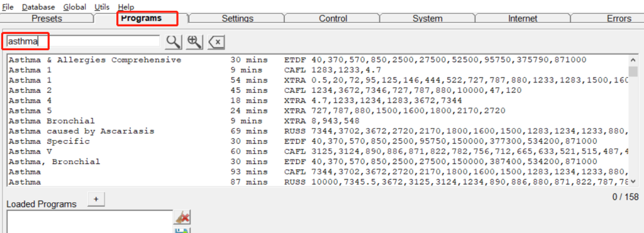Viewport: 644px width, 233px height.
Task: Switch to the Settings tab
Action: click(x=237, y=18)
